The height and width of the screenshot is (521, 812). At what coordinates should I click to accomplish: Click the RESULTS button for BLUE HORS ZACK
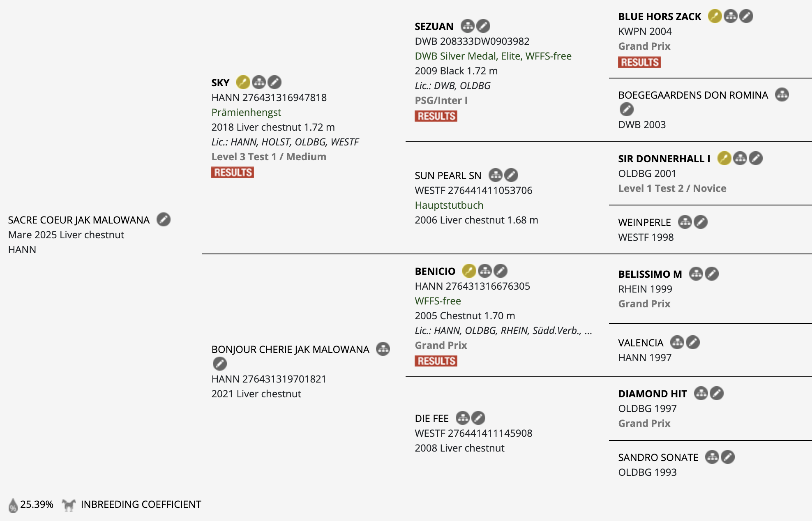(x=639, y=62)
